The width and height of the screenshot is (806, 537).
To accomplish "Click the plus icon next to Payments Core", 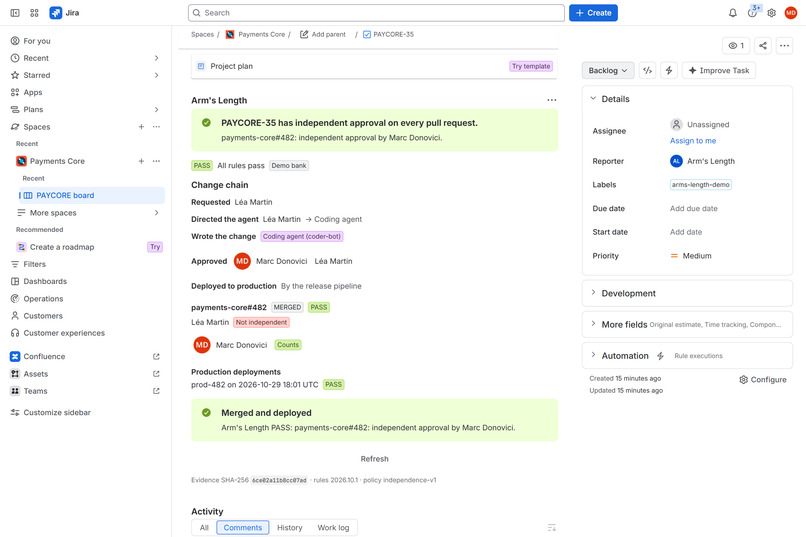I will pos(141,161).
